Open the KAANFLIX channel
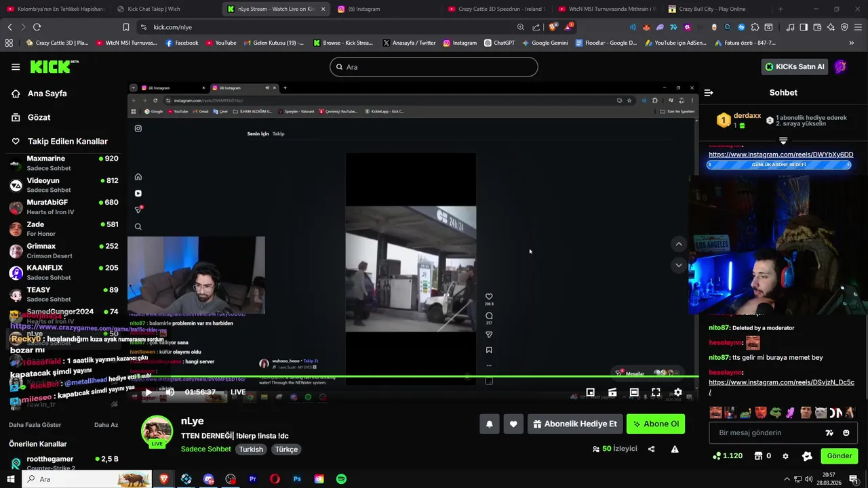The width and height of the screenshot is (868, 488). pos(64,272)
